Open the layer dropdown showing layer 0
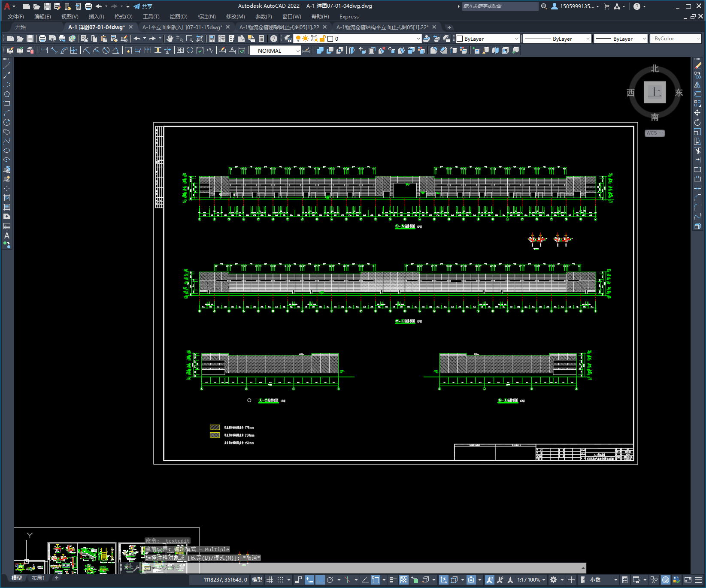Viewport: 706px width, 588px height. pos(357,39)
